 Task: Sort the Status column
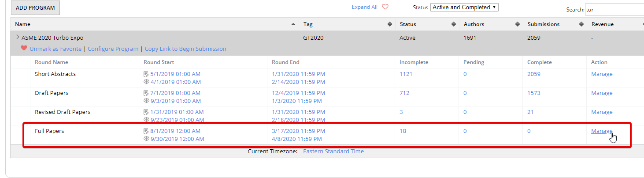(454, 24)
